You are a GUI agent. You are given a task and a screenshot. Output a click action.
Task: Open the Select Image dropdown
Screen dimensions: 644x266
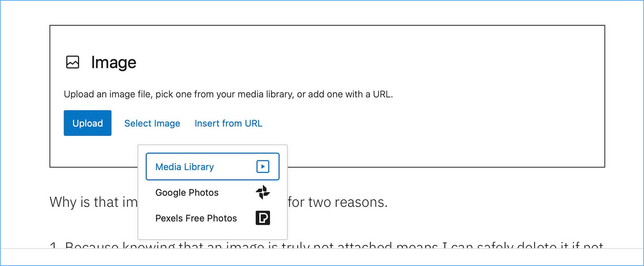[152, 124]
